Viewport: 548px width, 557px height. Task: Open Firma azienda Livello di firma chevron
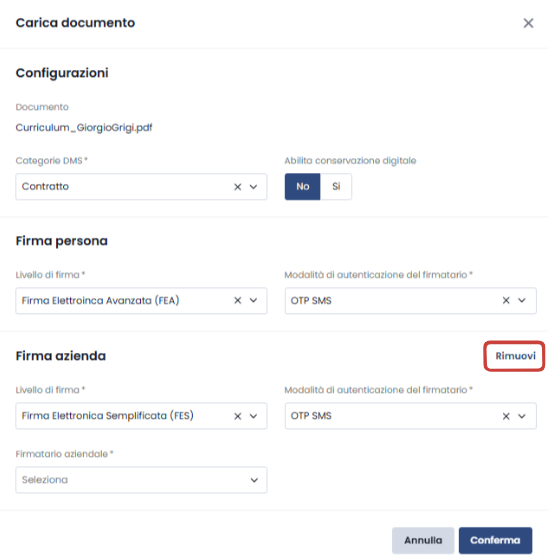pos(253,416)
